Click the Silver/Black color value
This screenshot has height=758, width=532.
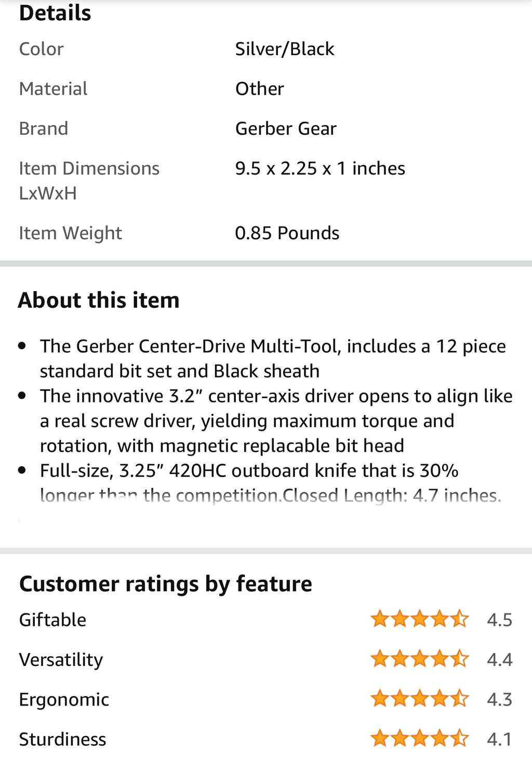coord(285,49)
